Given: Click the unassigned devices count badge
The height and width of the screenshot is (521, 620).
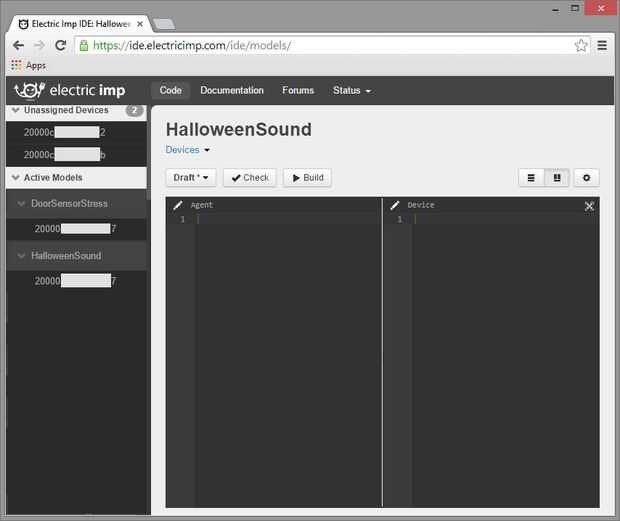Looking at the screenshot, I should [x=134, y=110].
